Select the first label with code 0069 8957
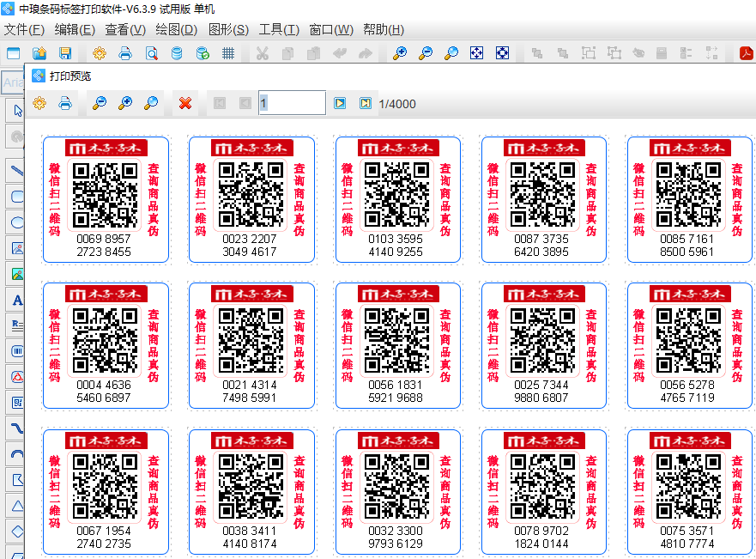Viewport: 756px width, 559px height. pos(106,199)
